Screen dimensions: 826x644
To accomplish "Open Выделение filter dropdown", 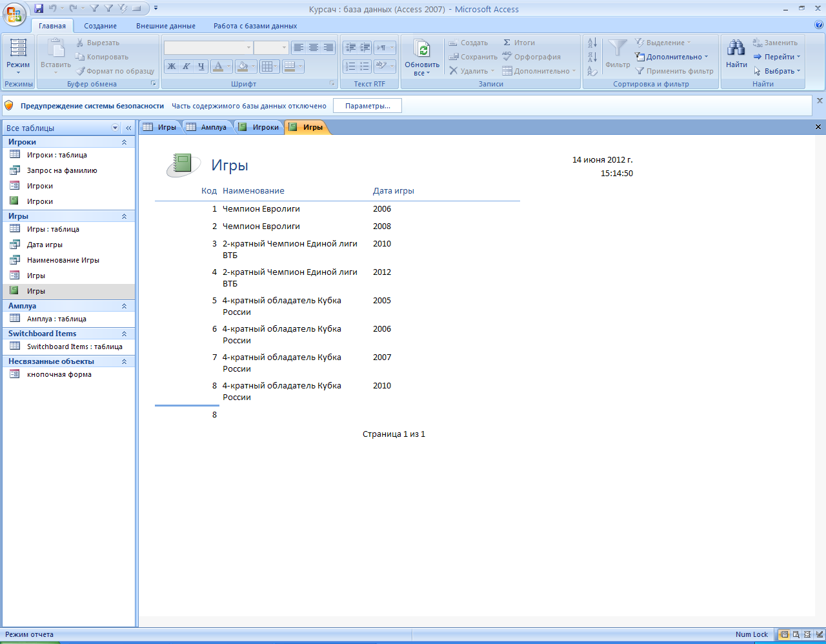I will 663,43.
